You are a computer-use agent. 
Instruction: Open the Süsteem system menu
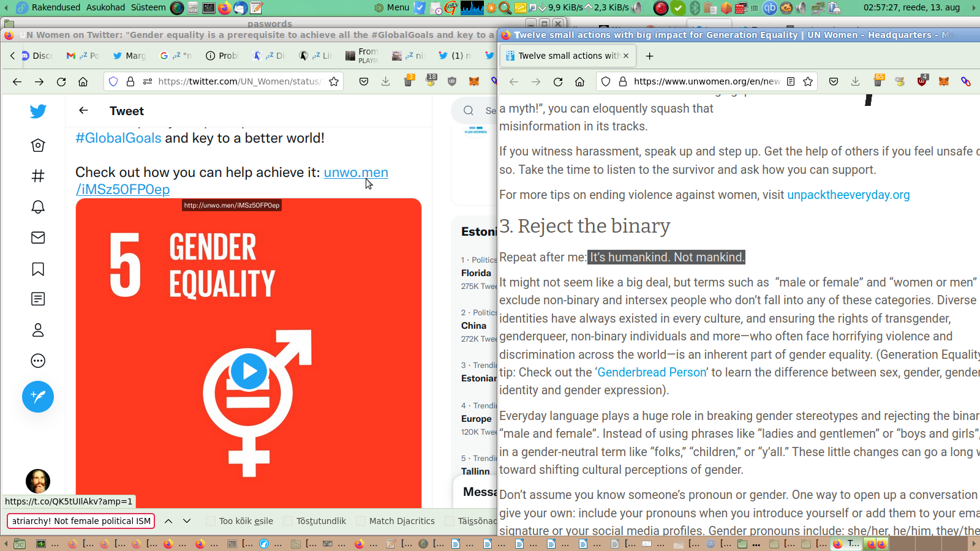[148, 7]
